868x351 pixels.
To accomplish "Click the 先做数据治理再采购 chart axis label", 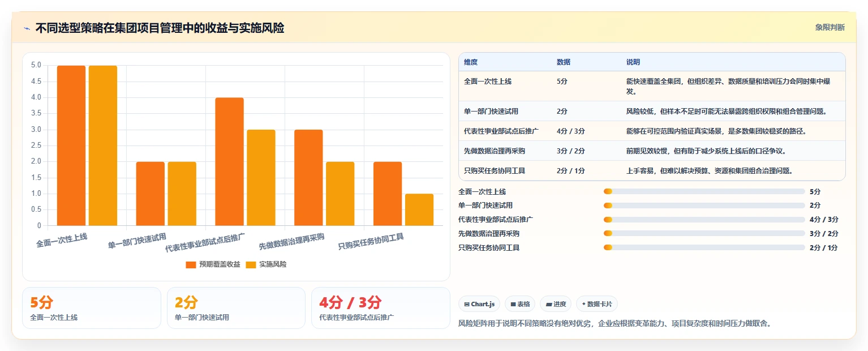I will [292, 242].
